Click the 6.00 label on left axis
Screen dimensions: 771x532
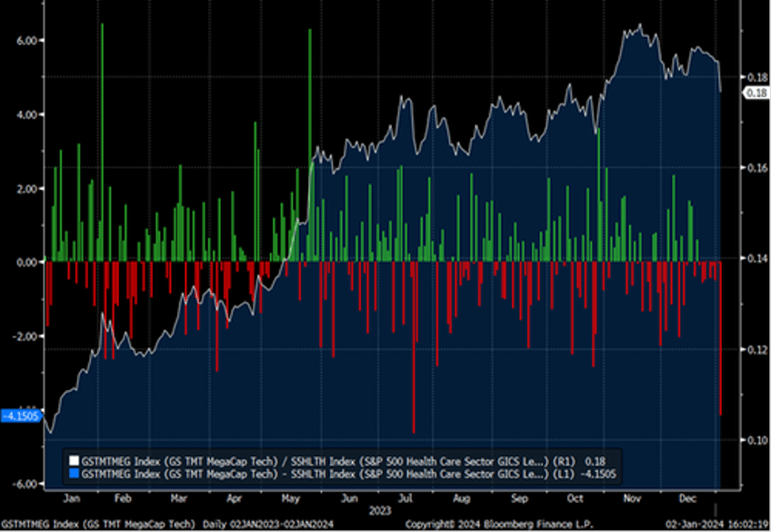coord(26,41)
